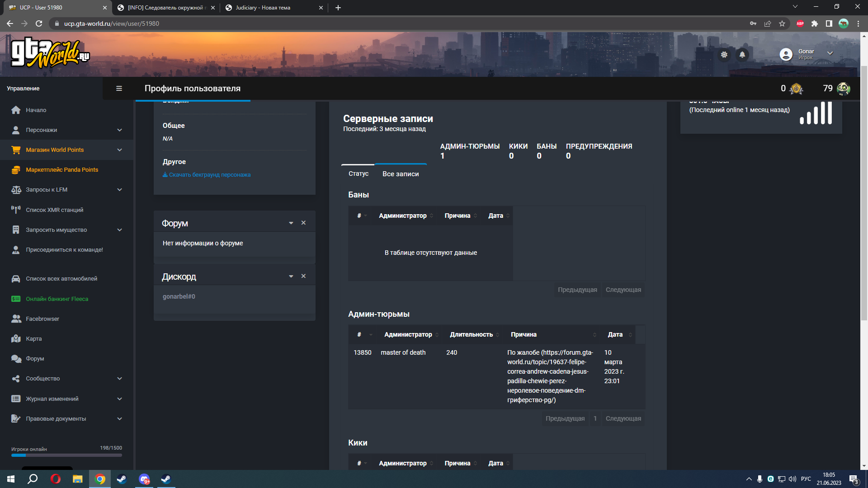The image size is (868, 488).
Task: Close the Форум panel
Action: [x=304, y=223]
